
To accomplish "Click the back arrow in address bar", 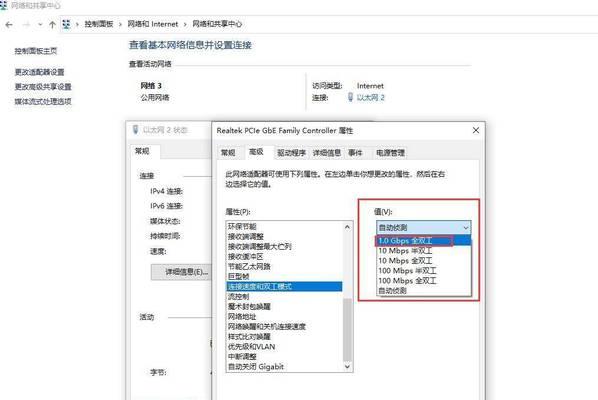I will click(9, 25).
